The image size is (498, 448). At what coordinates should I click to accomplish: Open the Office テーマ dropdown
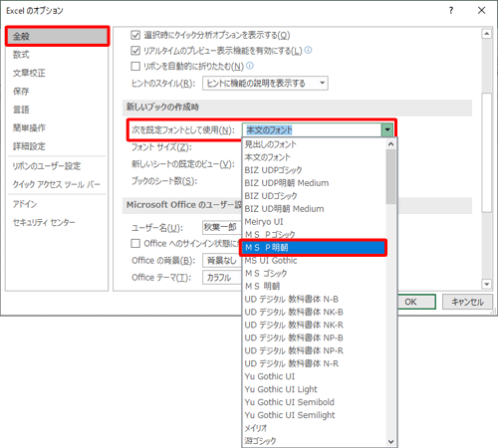(x=222, y=278)
